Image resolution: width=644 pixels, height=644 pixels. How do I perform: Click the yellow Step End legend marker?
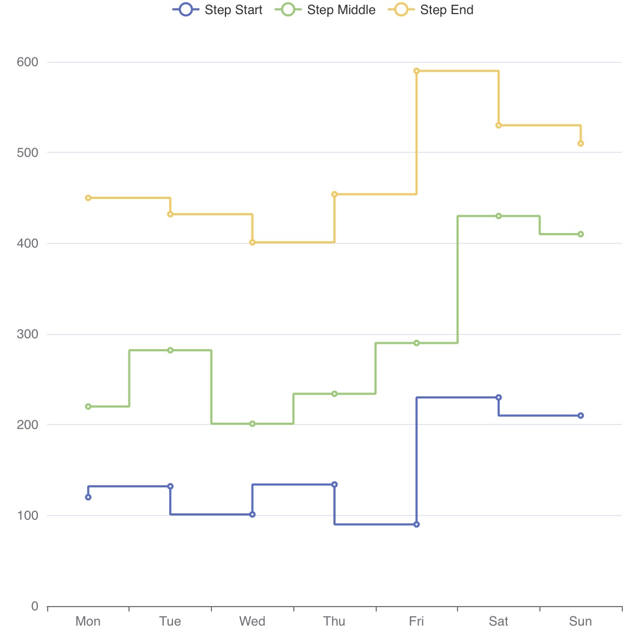click(401, 10)
